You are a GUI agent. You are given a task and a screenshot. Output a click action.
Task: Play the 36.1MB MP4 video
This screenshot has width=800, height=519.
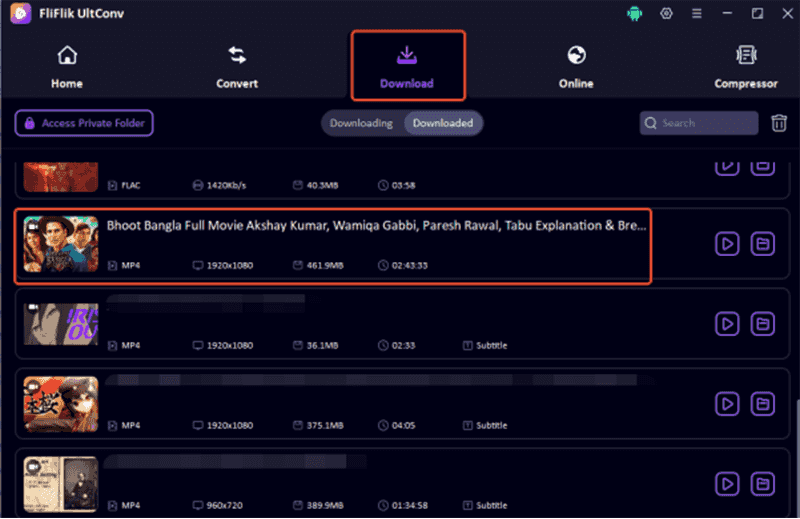coord(727,324)
